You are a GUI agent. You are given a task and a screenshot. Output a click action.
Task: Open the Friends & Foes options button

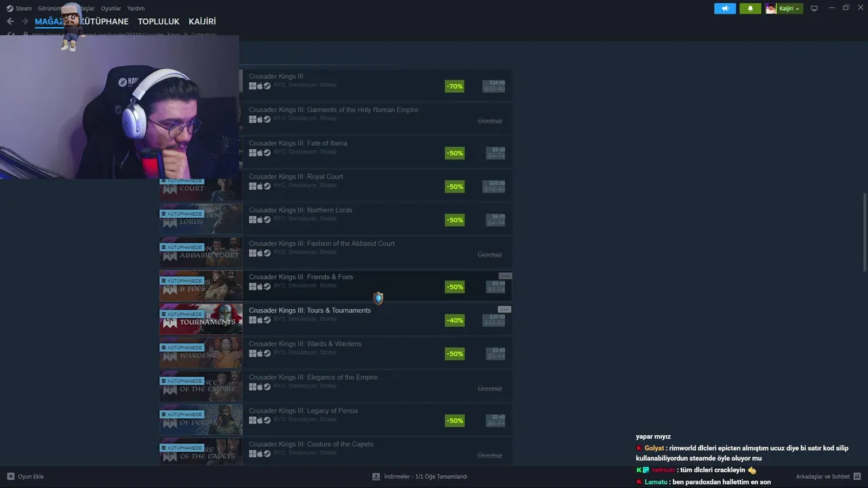coord(505,276)
